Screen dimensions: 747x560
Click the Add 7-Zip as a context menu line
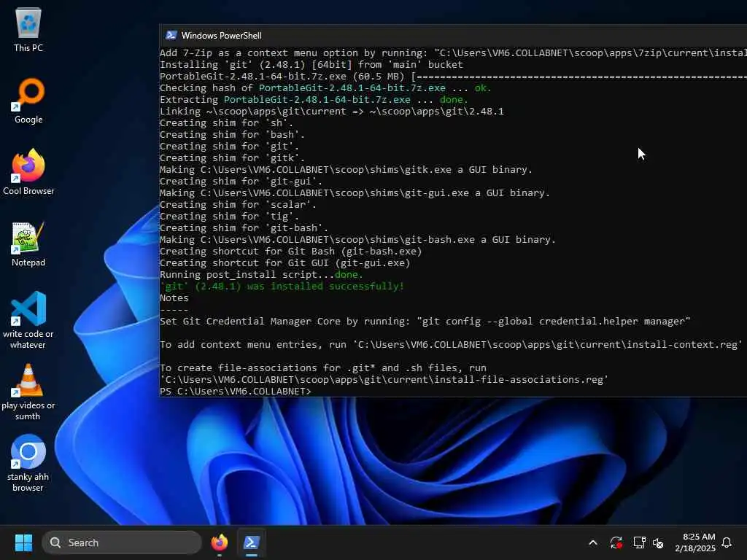[x=453, y=52]
